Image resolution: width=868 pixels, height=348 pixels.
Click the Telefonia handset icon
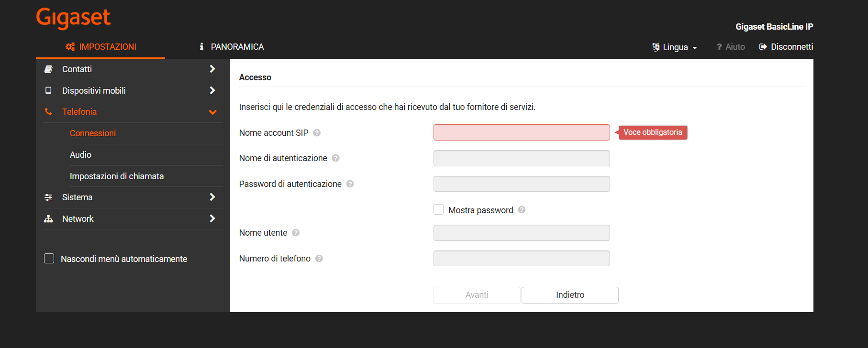tap(49, 111)
